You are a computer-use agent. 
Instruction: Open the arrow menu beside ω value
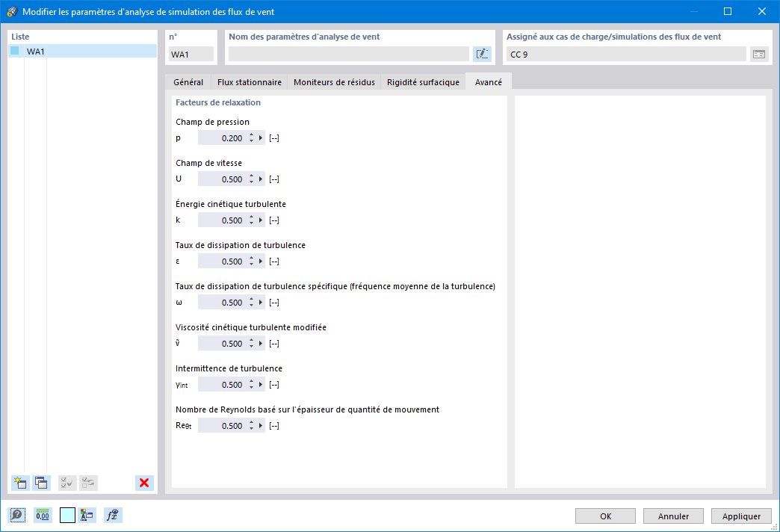coord(261,303)
